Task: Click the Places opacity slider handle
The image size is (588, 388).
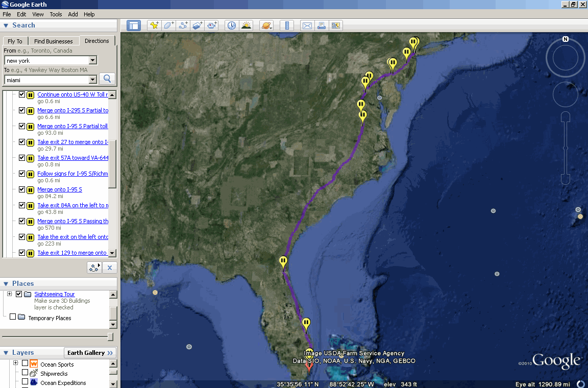Action: (x=110, y=337)
